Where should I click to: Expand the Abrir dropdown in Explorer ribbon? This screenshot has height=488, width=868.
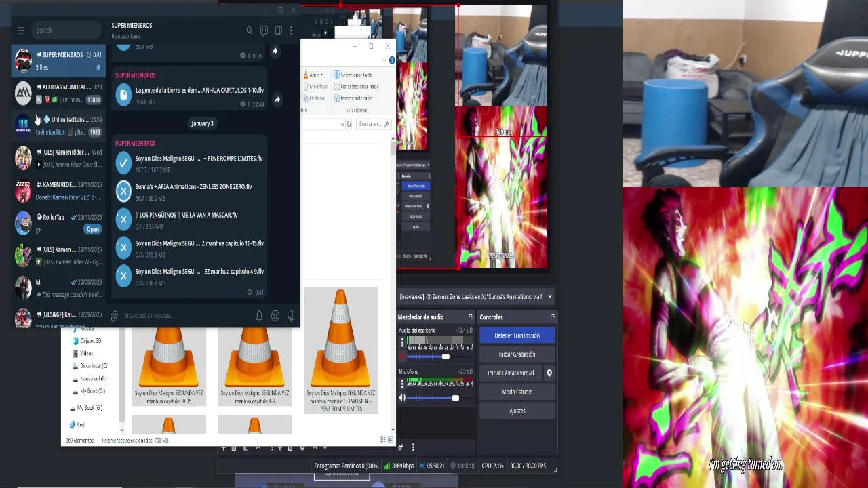pyautogui.click(x=314, y=75)
